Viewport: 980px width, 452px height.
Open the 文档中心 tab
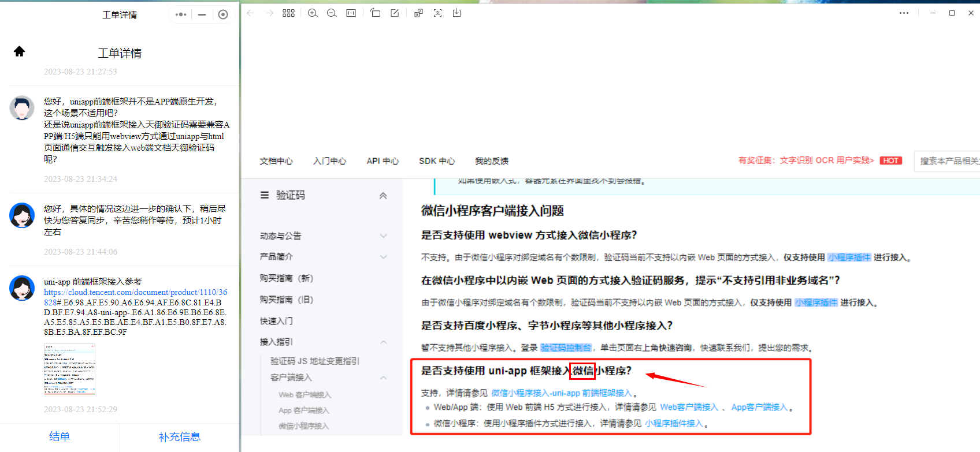pyautogui.click(x=276, y=161)
